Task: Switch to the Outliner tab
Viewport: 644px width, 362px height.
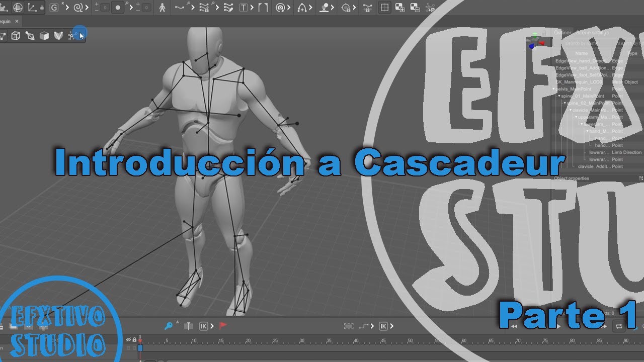Action: 562,33
